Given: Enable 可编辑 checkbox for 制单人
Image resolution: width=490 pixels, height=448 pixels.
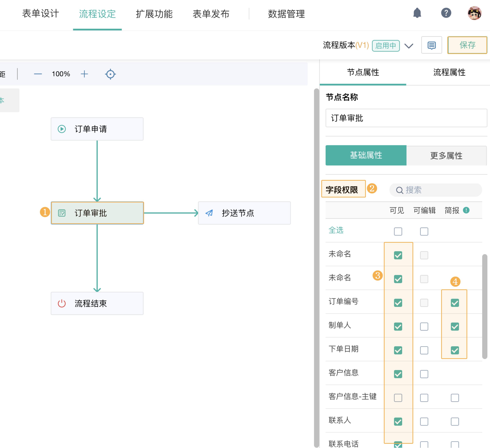Looking at the screenshot, I should point(424,326).
